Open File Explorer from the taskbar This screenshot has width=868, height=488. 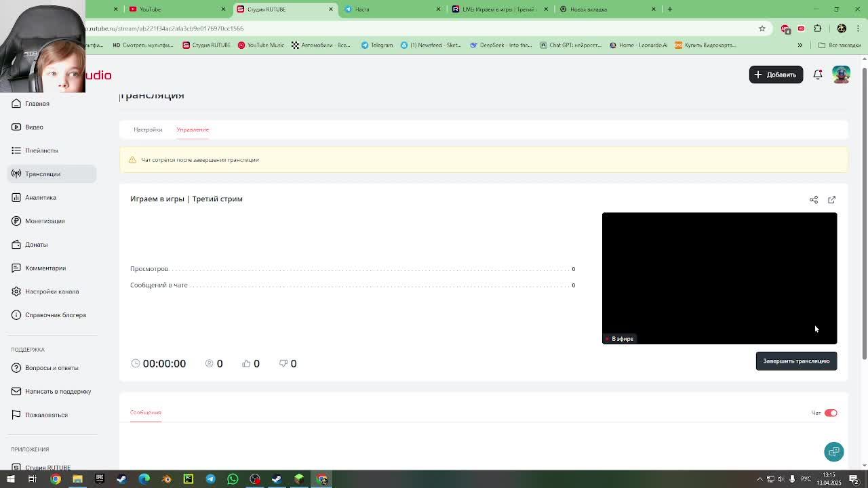(77, 479)
